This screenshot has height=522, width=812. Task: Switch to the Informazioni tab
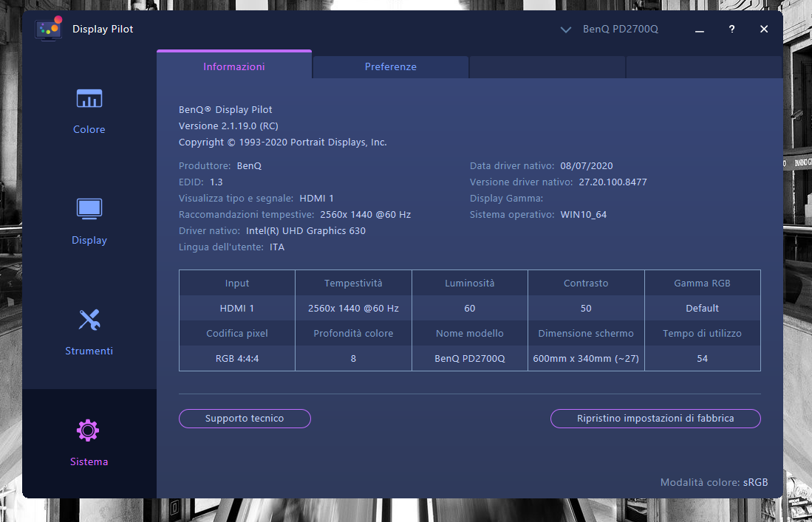click(234, 65)
